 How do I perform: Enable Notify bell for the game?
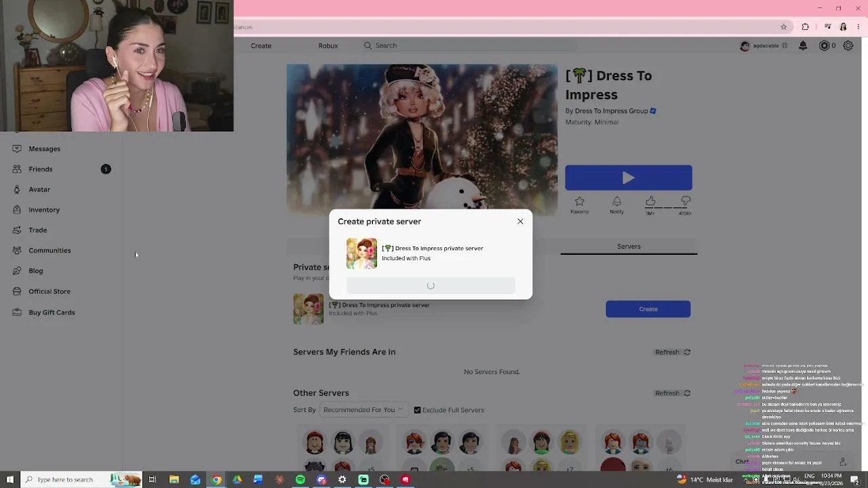pos(616,205)
